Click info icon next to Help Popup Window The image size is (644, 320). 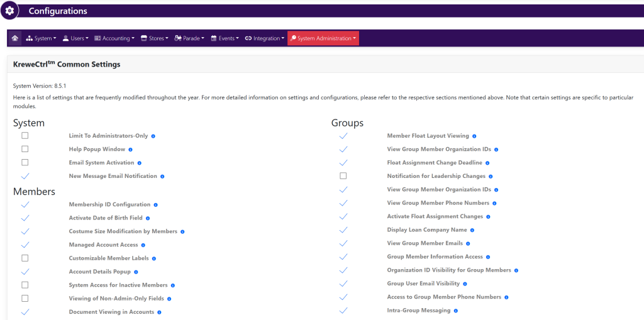pos(131,150)
